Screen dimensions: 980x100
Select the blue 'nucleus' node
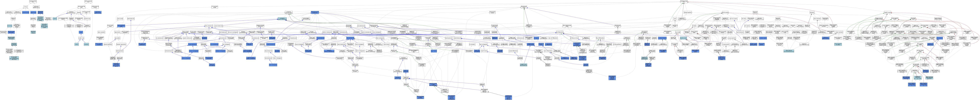point(81,32)
